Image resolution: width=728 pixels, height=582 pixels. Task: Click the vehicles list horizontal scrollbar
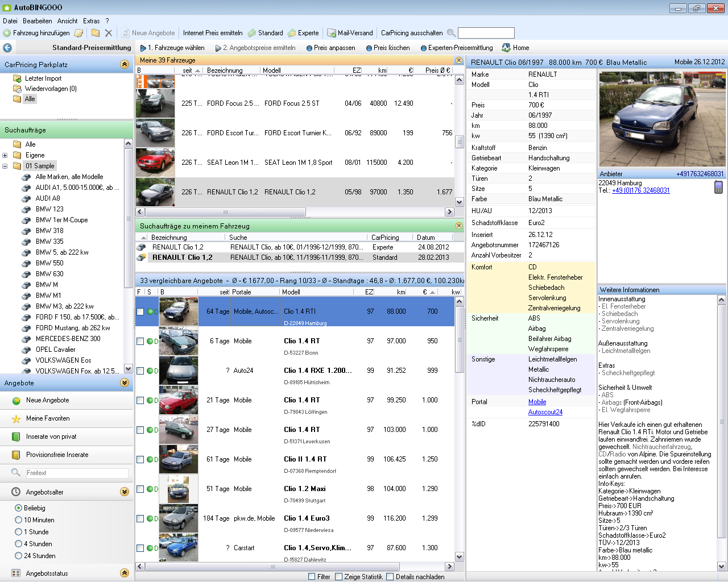(x=226, y=211)
